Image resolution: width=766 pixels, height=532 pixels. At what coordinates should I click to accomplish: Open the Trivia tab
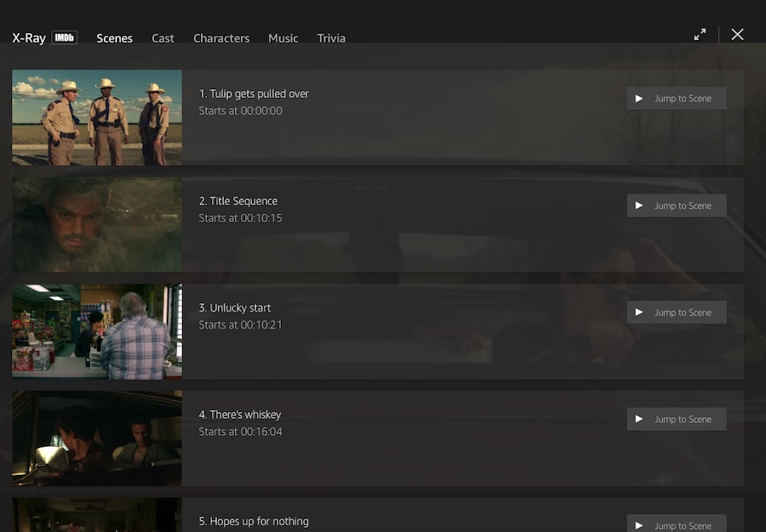click(331, 38)
